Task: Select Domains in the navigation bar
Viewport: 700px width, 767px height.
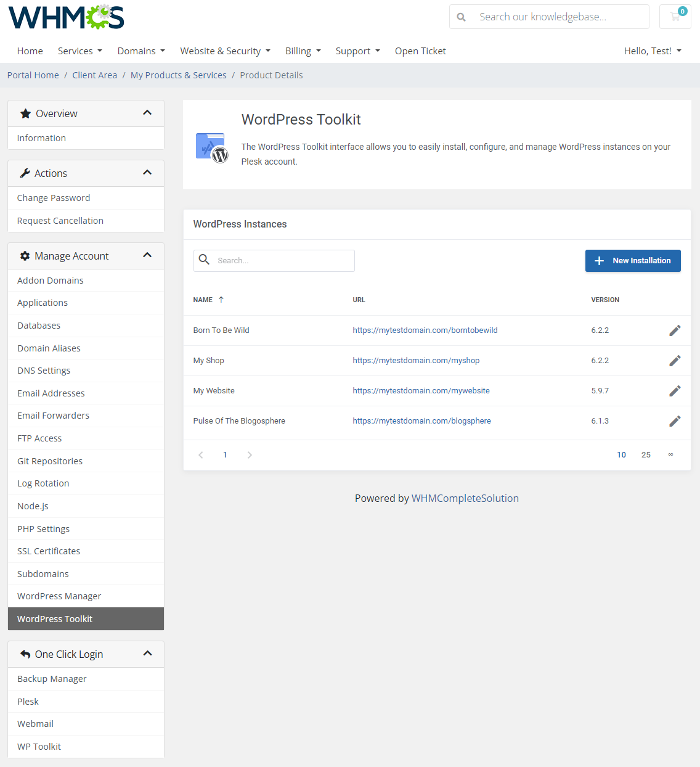Action: [x=140, y=51]
